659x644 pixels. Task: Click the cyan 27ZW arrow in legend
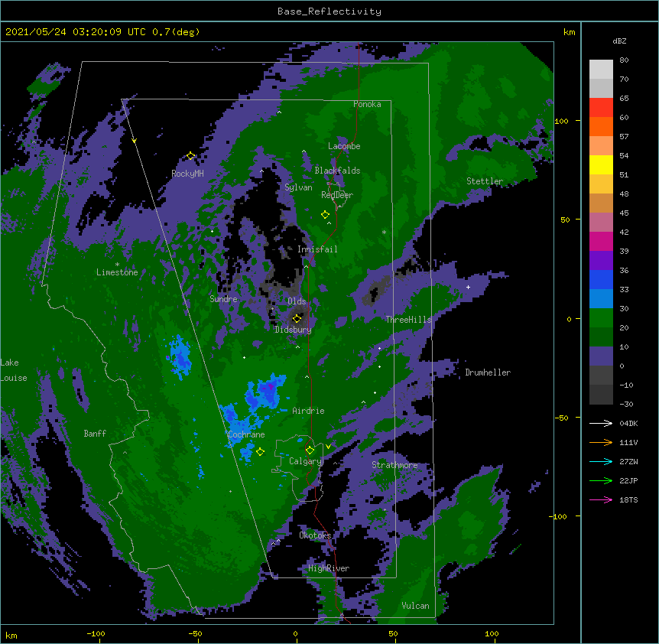(x=601, y=461)
